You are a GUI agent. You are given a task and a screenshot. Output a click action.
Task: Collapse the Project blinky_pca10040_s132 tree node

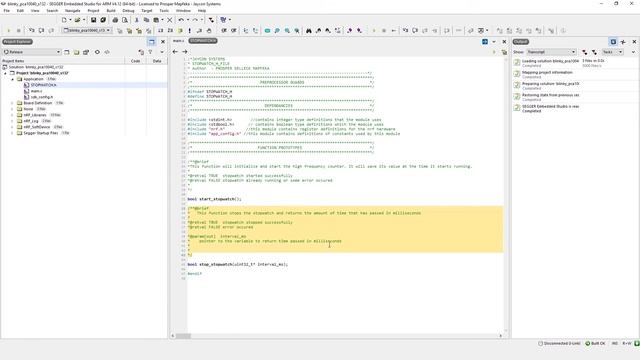(6, 73)
